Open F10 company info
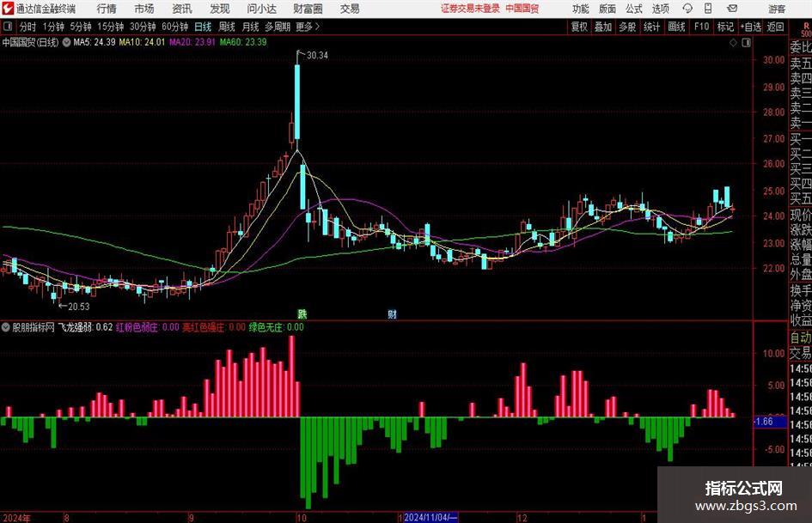812x523 pixels. pos(701,27)
